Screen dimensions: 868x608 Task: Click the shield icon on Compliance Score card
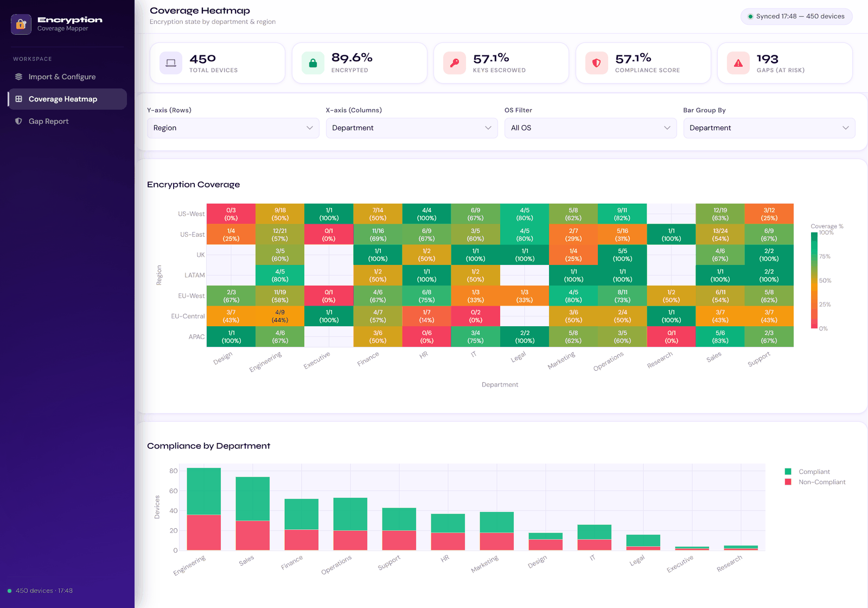[x=597, y=63]
